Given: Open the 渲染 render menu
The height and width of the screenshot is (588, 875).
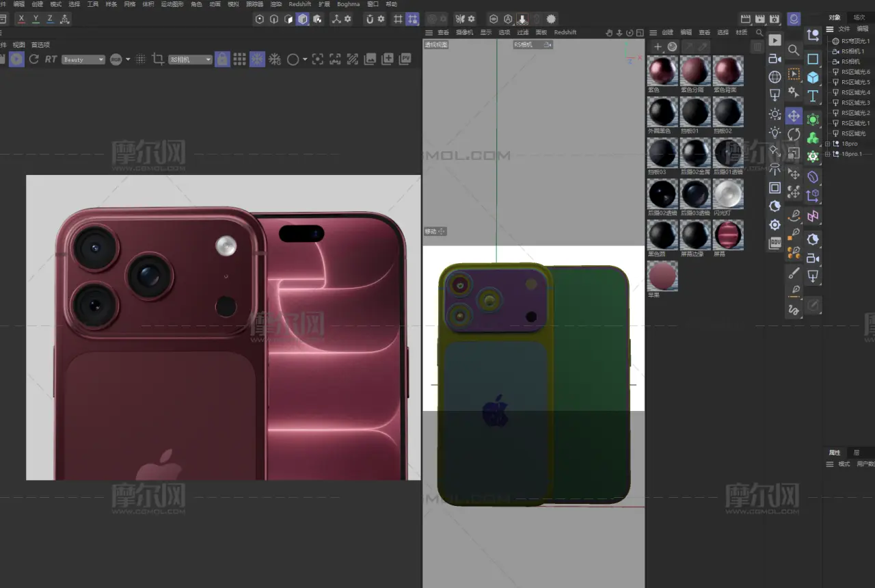Looking at the screenshot, I should click(x=276, y=4).
